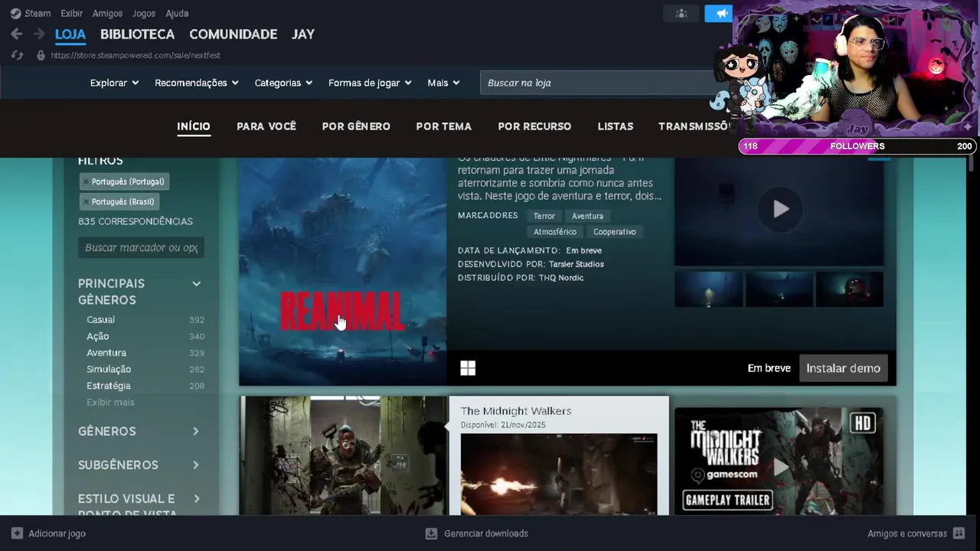Viewport: 980px width, 551px height.
Task: Open the Ajuda menu
Action: pyautogui.click(x=177, y=13)
